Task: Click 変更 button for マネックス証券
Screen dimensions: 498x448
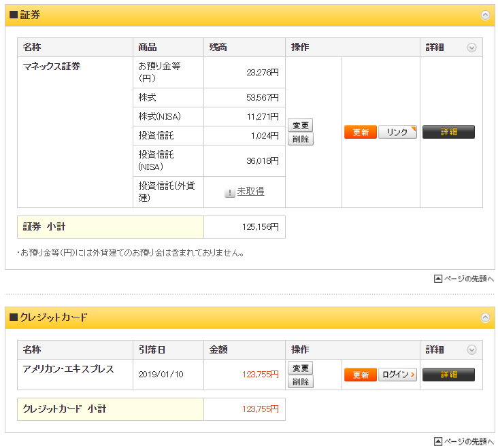Action: [301, 125]
